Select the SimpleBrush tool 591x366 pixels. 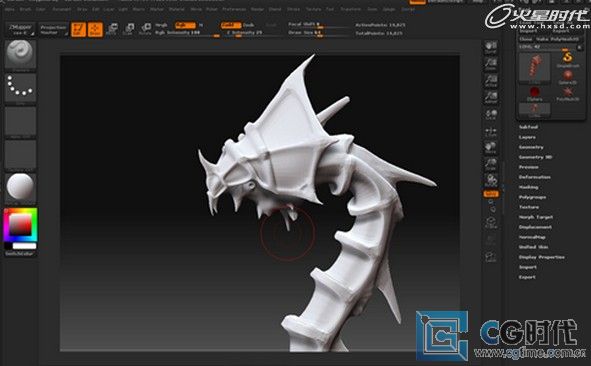[567, 60]
